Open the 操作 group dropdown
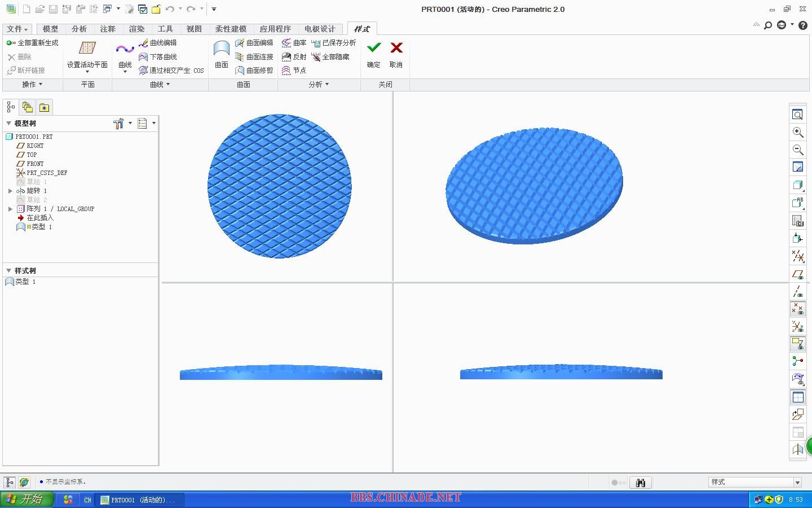 pos(32,85)
